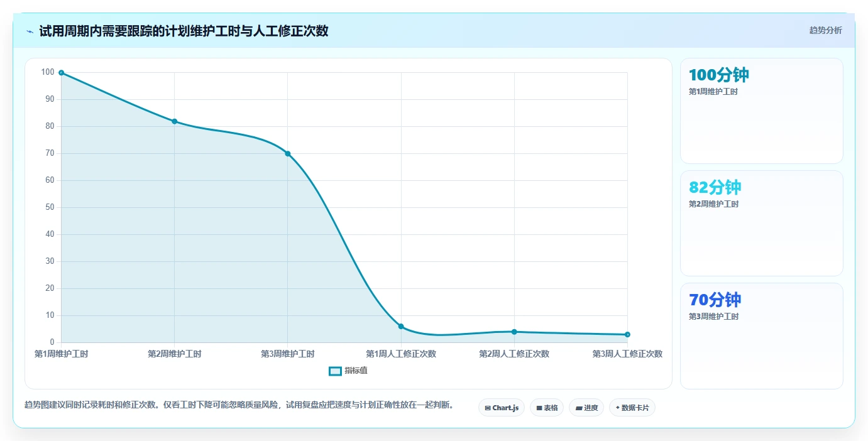
Task: Click the 第1周人工修正次数 data point
Action: tap(401, 326)
